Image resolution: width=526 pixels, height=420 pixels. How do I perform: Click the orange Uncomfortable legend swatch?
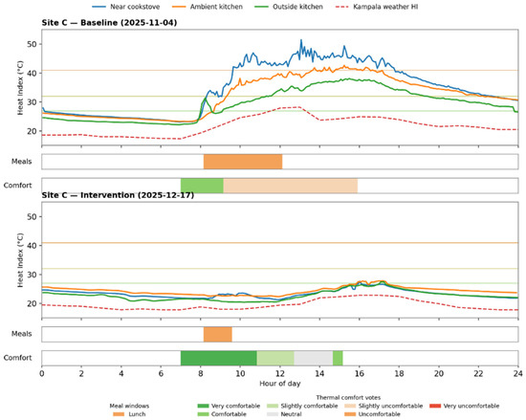(350, 414)
